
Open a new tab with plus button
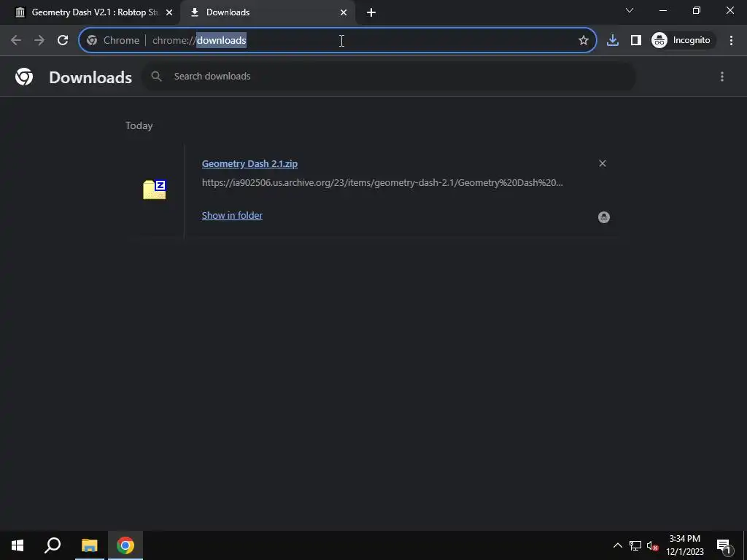[x=371, y=12]
